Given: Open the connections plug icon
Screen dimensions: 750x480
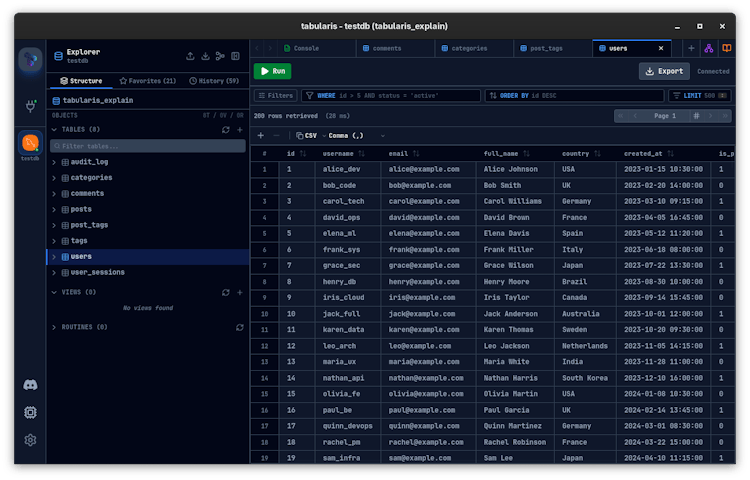Looking at the screenshot, I should (30, 106).
